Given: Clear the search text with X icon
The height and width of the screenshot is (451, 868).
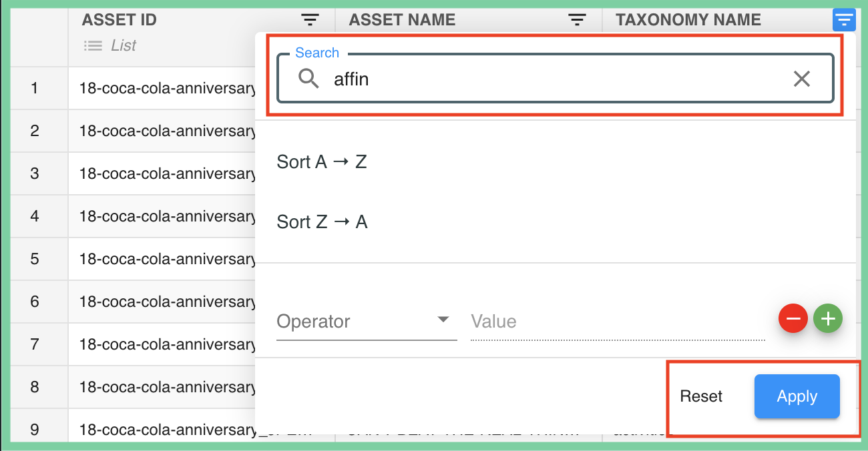Looking at the screenshot, I should tap(801, 79).
